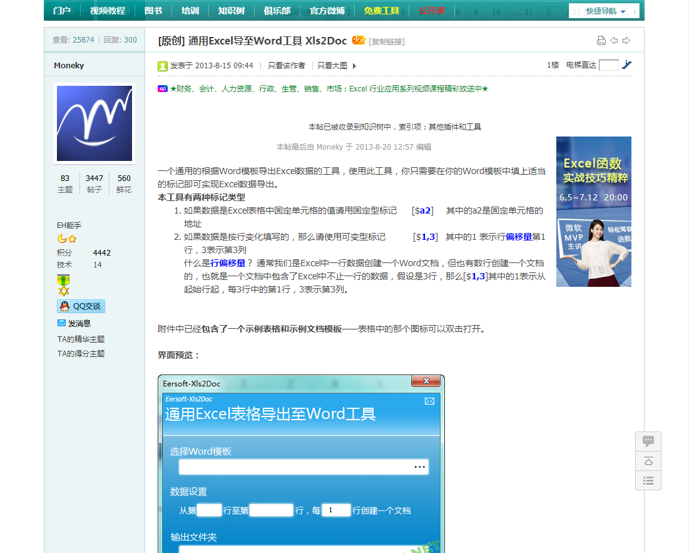Click the 只看大图 link

332,65
